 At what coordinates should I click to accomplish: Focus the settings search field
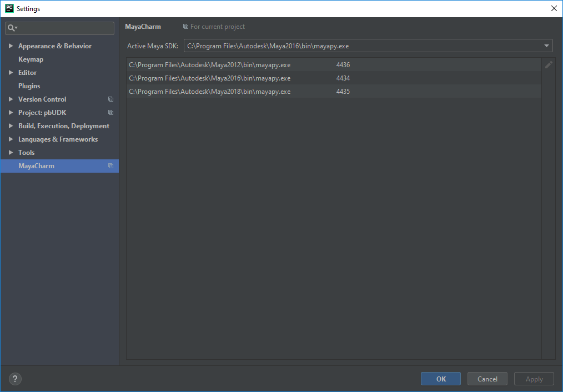point(59,28)
